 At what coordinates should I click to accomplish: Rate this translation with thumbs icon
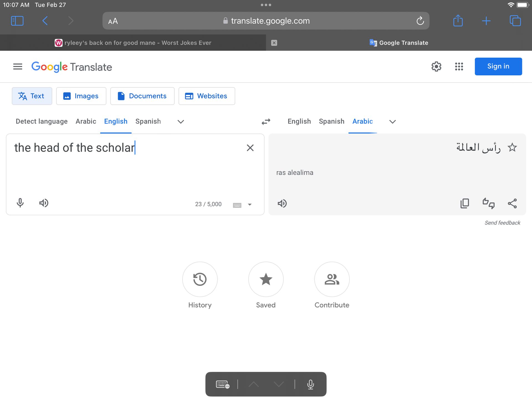(488, 203)
